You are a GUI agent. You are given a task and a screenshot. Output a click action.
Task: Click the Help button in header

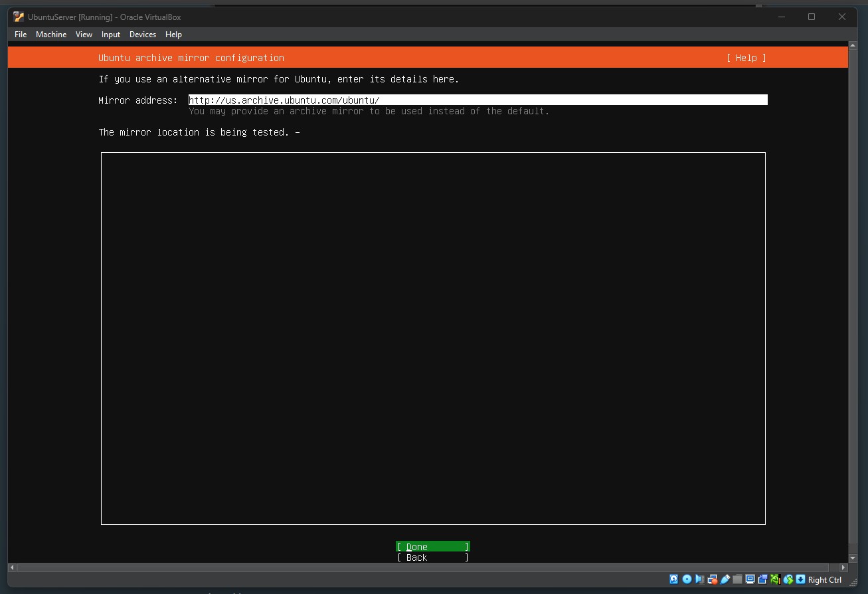(746, 58)
